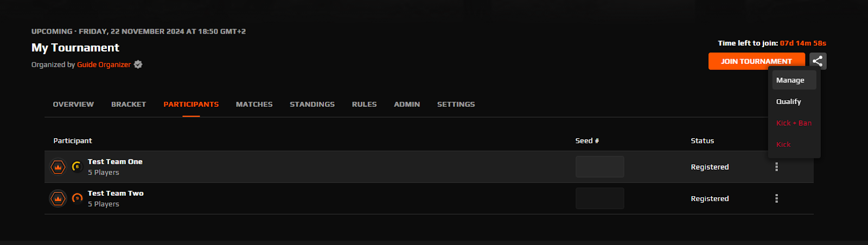Click the share icon next to Join Tournament
The image size is (868, 245).
[818, 61]
